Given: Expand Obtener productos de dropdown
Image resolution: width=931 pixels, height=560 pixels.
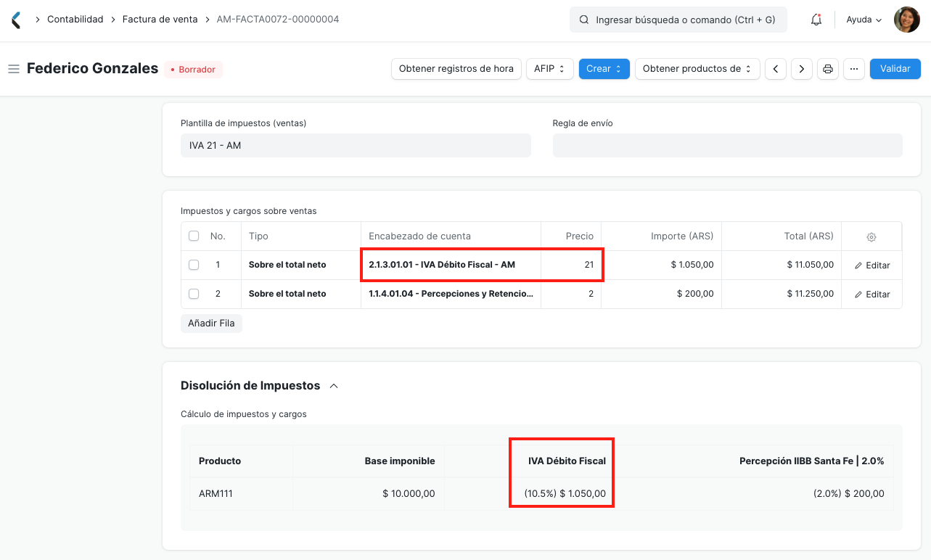Looking at the screenshot, I should coord(697,69).
